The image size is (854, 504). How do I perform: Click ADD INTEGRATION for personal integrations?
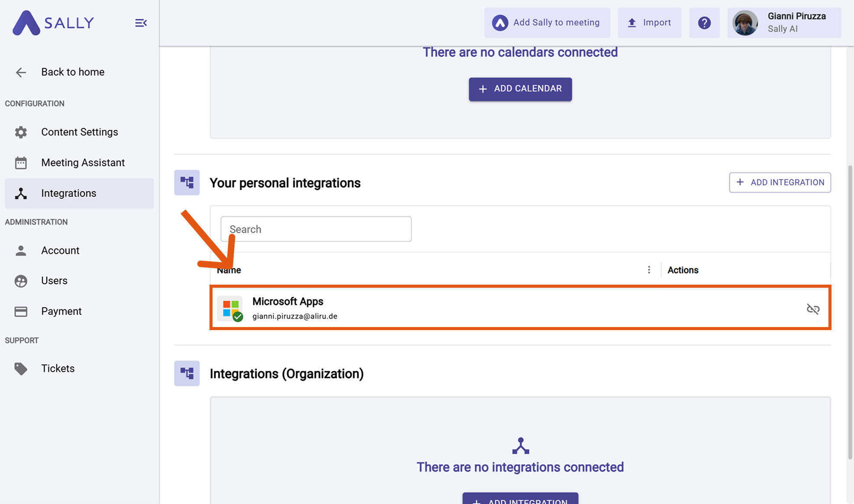tap(780, 183)
